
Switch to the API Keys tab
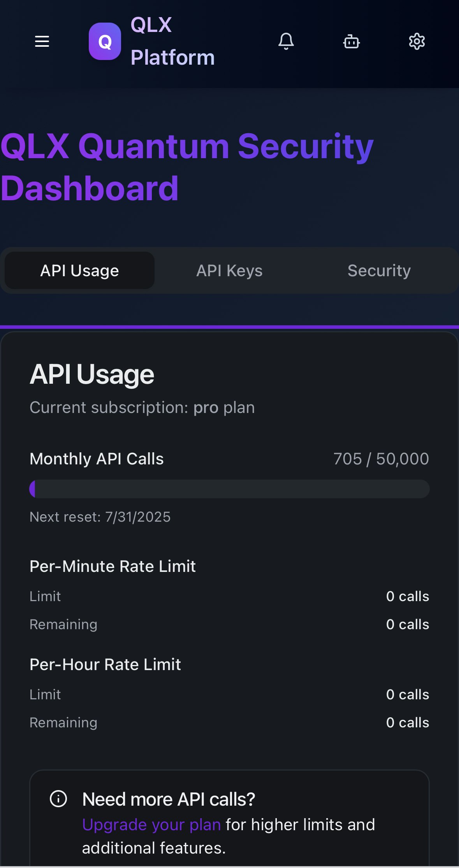coord(229,270)
